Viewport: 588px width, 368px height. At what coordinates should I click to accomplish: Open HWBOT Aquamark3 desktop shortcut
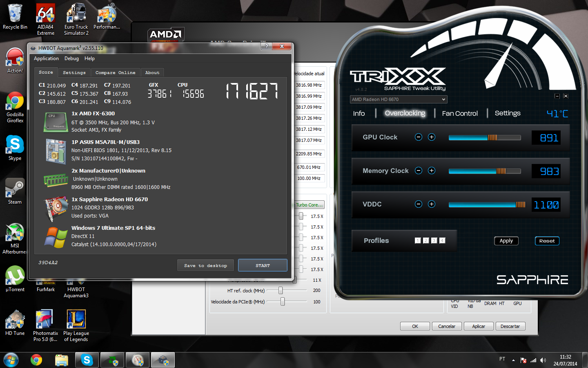[x=76, y=289]
